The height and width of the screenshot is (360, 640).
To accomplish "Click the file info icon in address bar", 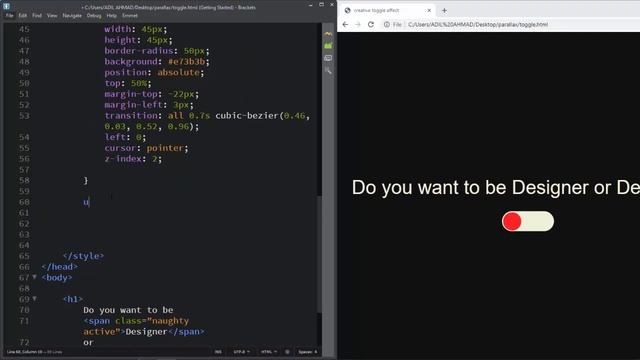I will [387, 24].
